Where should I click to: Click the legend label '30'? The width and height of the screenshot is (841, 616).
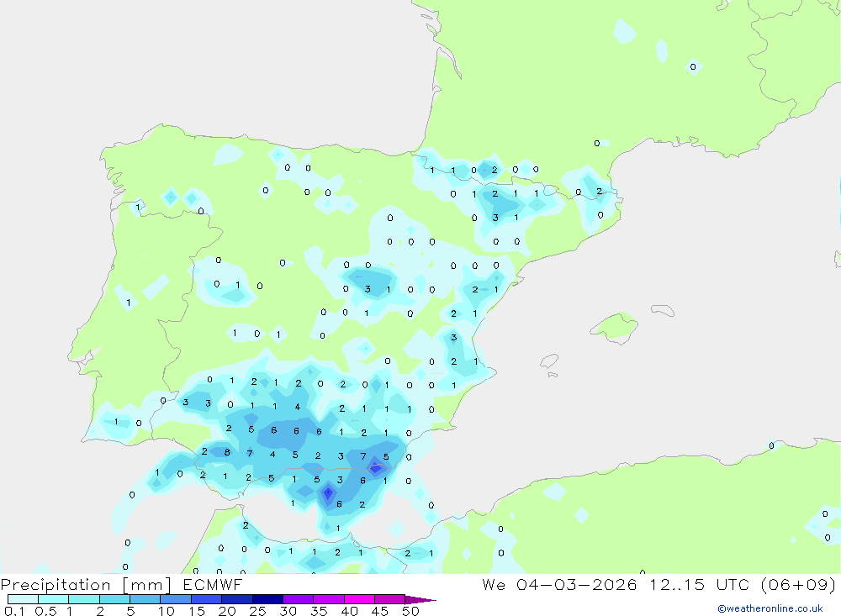(x=288, y=611)
